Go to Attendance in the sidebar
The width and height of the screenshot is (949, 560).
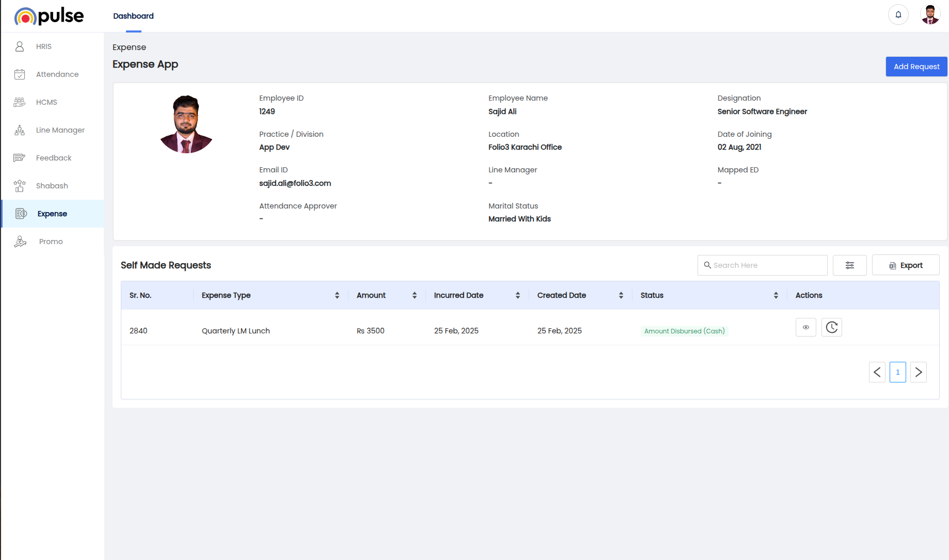[57, 74]
